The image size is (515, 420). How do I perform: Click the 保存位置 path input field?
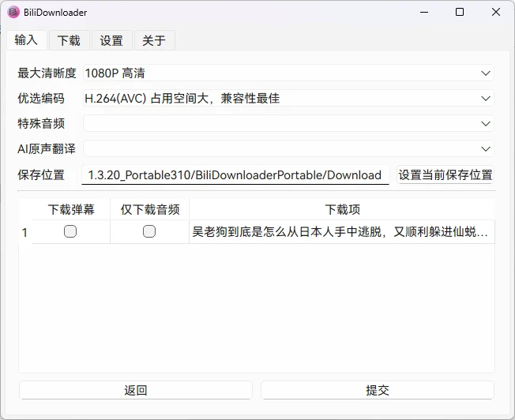click(x=235, y=174)
